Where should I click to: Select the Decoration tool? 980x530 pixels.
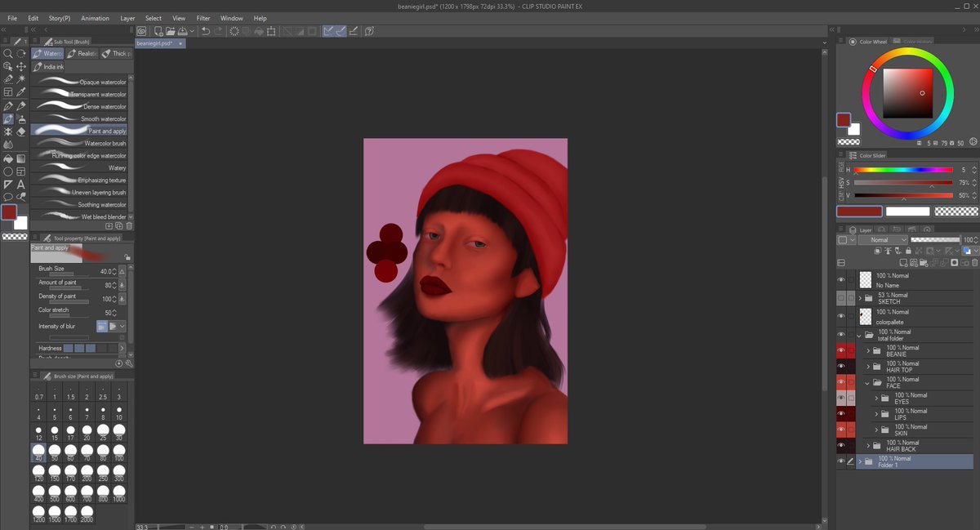pos(8,131)
